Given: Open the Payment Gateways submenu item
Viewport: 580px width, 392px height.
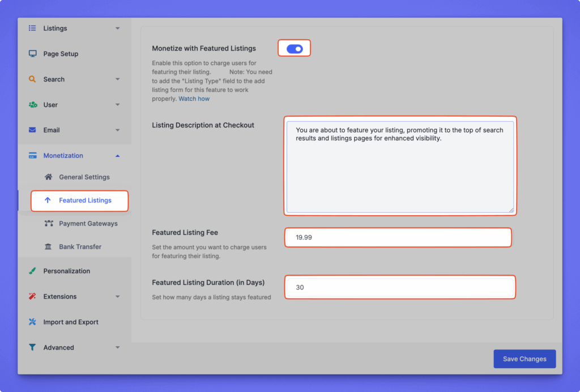Looking at the screenshot, I should point(88,224).
